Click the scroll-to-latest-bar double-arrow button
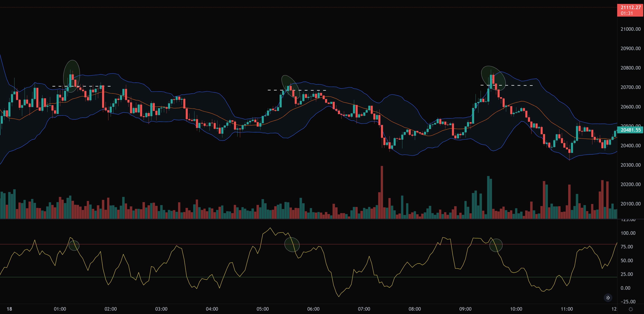Viewport: 644px width, 314px height. [608, 298]
